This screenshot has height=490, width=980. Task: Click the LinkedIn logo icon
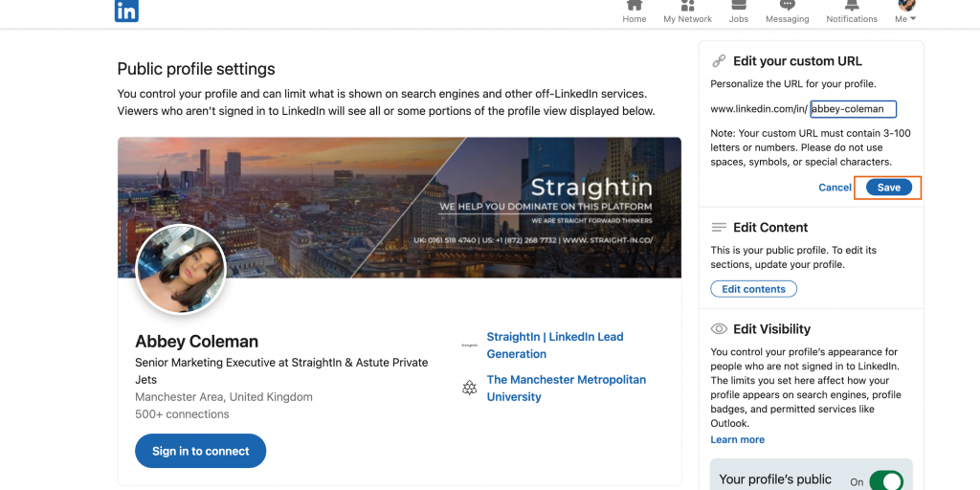pos(126,11)
